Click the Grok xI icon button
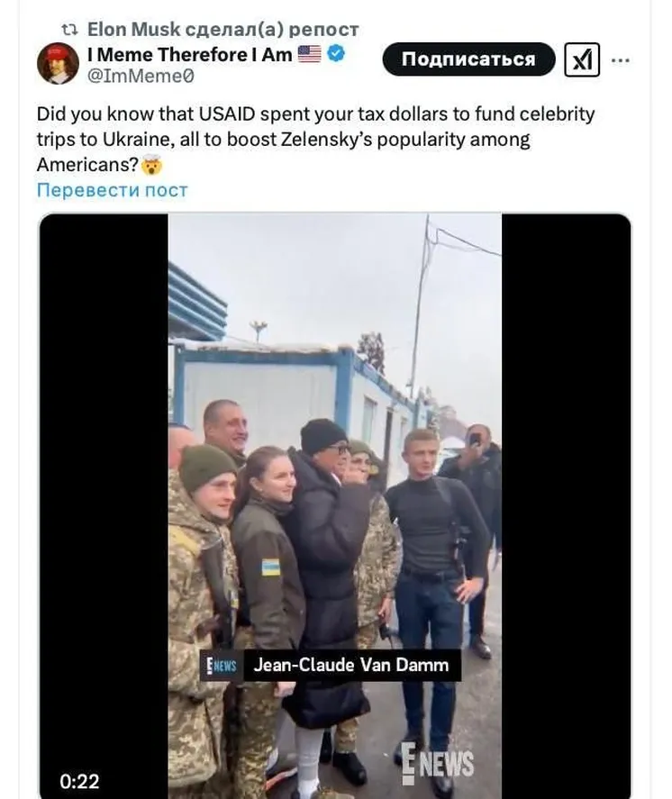The height and width of the screenshot is (799, 672). coord(582,59)
